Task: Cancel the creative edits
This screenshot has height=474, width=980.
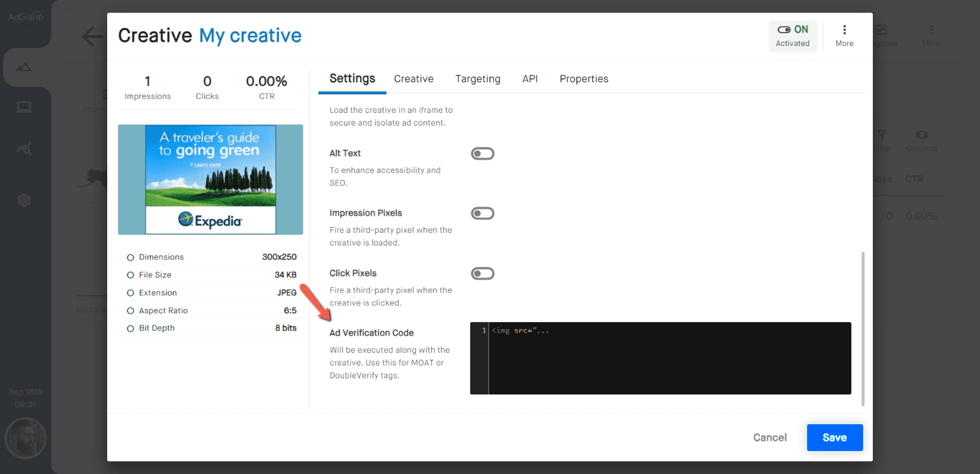Action: click(x=769, y=438)
